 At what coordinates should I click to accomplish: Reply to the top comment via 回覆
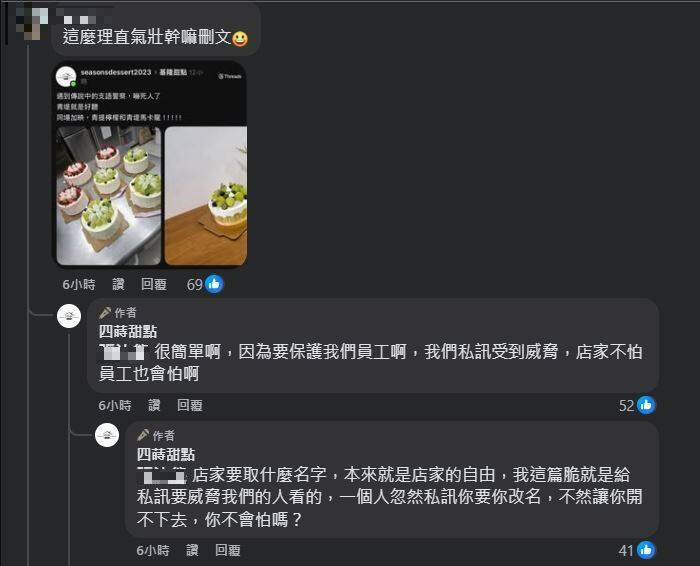pos(154,284)
